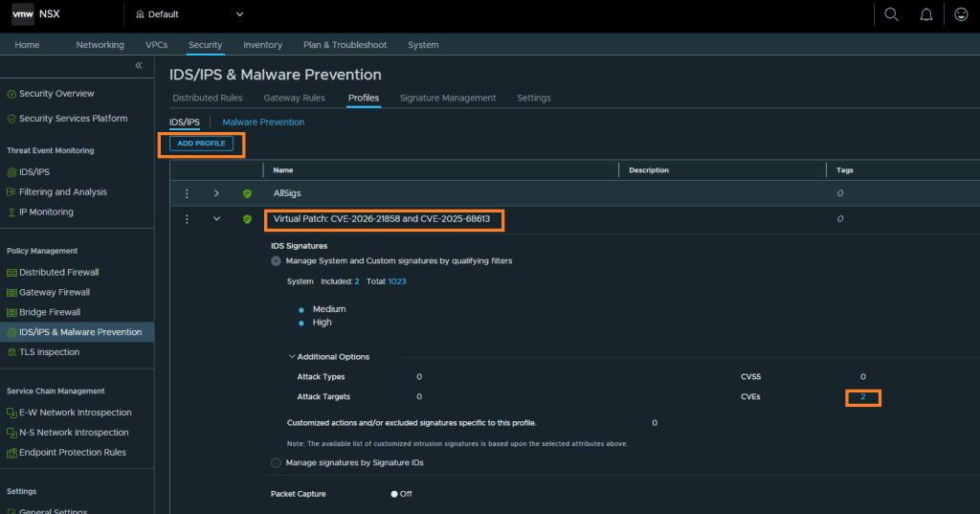Open Distributed Firewall in sidebar
This screenshot has width=980, height=514.
[x=58, y=273]
